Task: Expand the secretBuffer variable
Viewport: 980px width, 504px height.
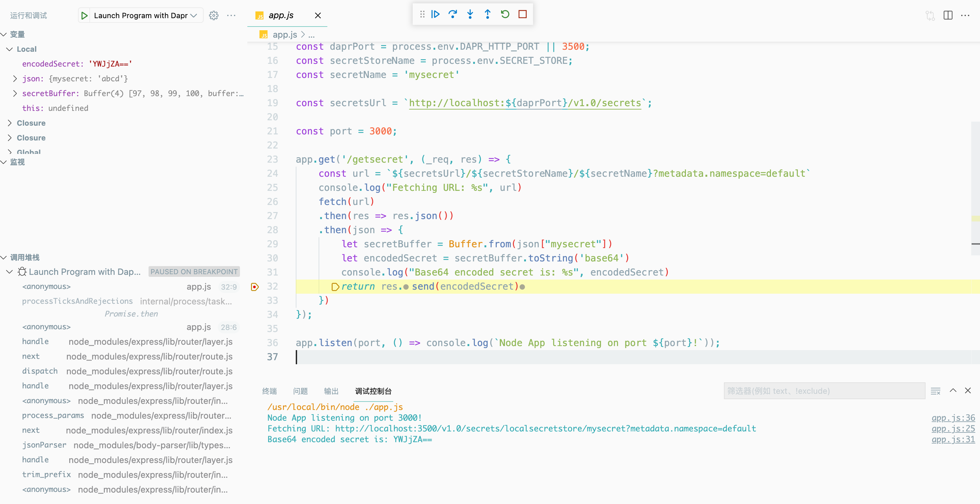Action: [15, 93]
